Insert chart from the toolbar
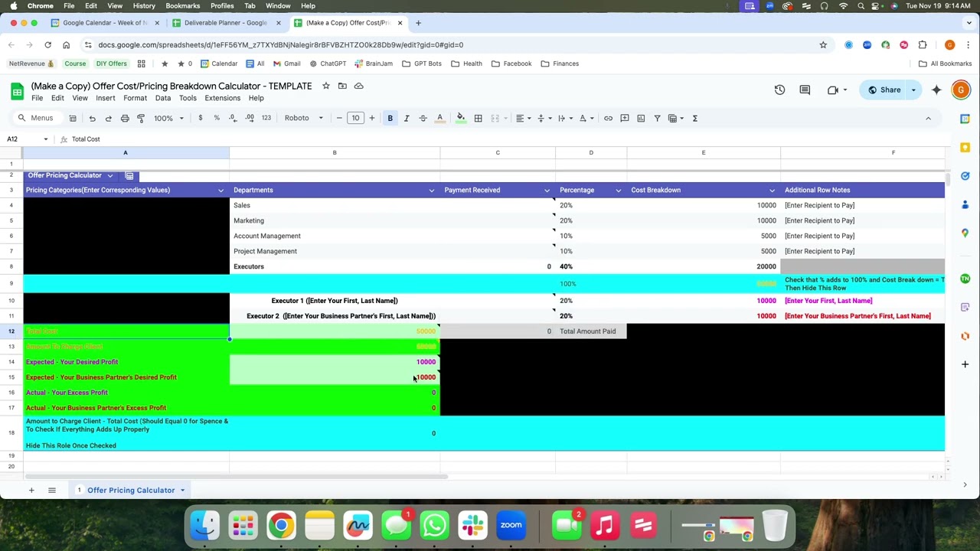Image resolution: width=980 pixels, height=551 pixels. coord(641,118)
